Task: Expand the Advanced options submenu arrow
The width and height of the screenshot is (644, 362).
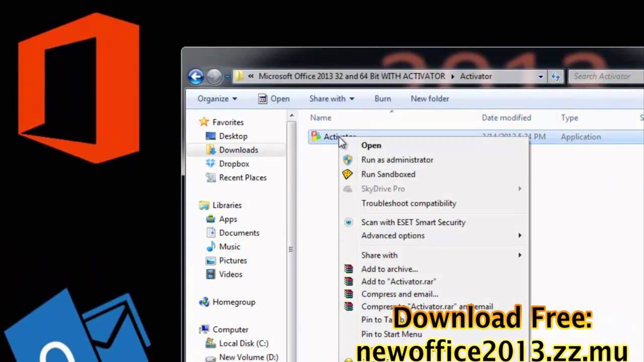Action: [x=520, y=236]
